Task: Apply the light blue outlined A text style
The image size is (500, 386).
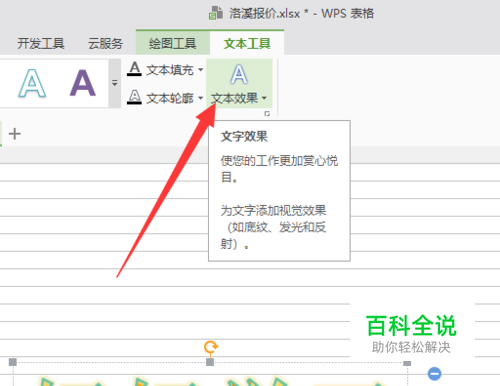Action: [32, 83]
